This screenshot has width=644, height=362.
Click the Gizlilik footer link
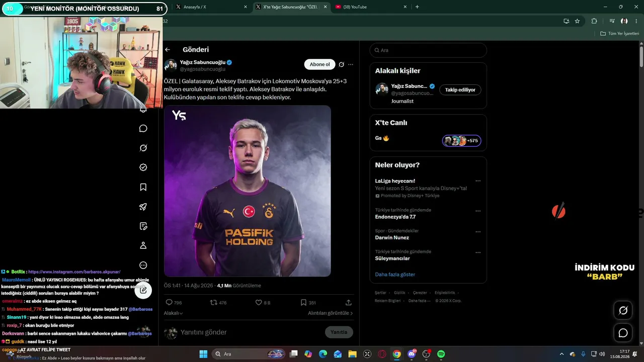[x=399, y=293]
